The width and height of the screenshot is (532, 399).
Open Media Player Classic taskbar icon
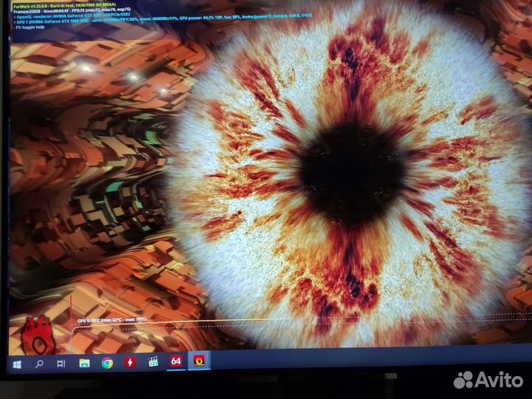(x=153, y=362)
